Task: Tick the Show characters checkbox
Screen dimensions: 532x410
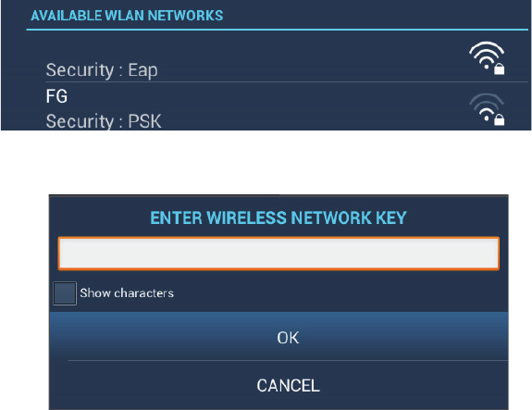Action: [65, 293]
